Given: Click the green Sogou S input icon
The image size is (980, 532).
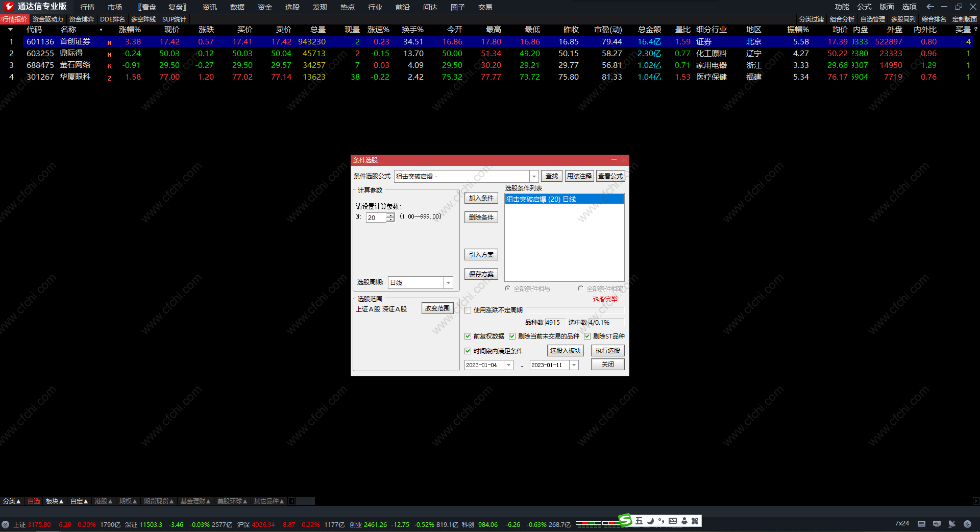Looking at the screenshot, I should click(x=625, y=520).
